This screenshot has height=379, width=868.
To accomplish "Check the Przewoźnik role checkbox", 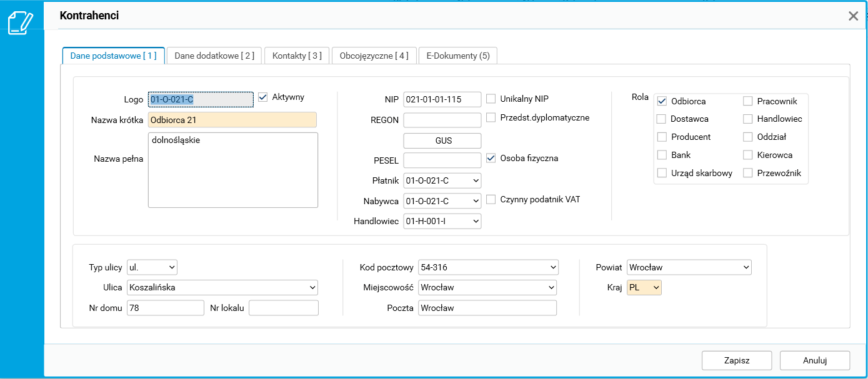I will point(748,173).
